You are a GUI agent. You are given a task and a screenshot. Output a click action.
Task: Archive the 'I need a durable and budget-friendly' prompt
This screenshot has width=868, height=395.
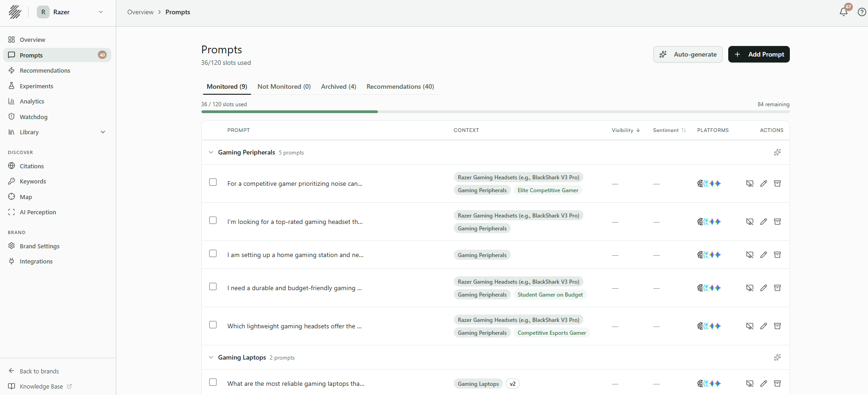[x=777, y=288]
